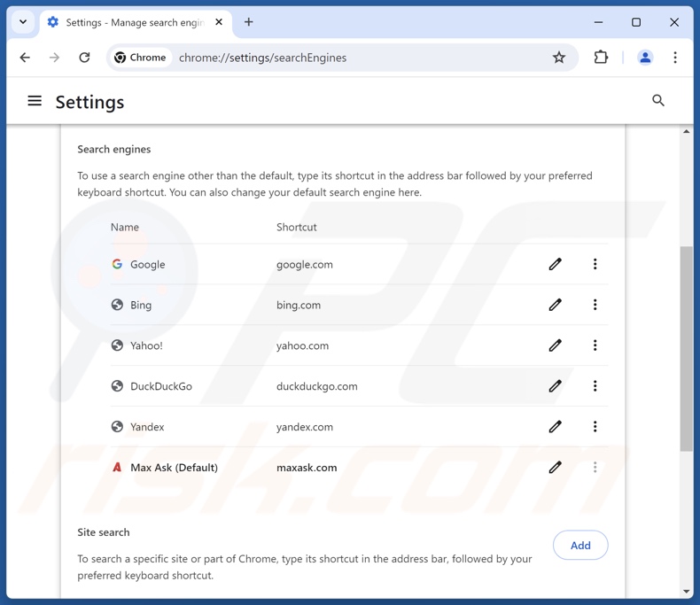Click the search settings magnifier icon

pyautogui.click(x=658, y=101)
